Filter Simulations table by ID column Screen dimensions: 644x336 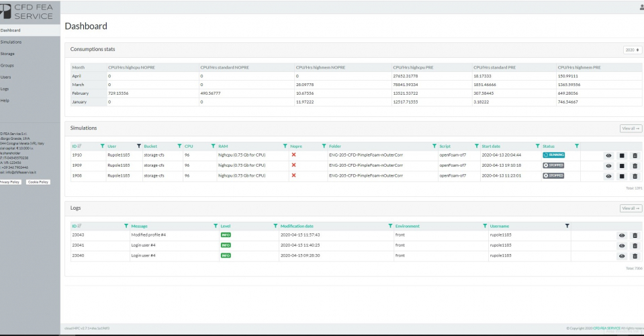pos(102,146)
